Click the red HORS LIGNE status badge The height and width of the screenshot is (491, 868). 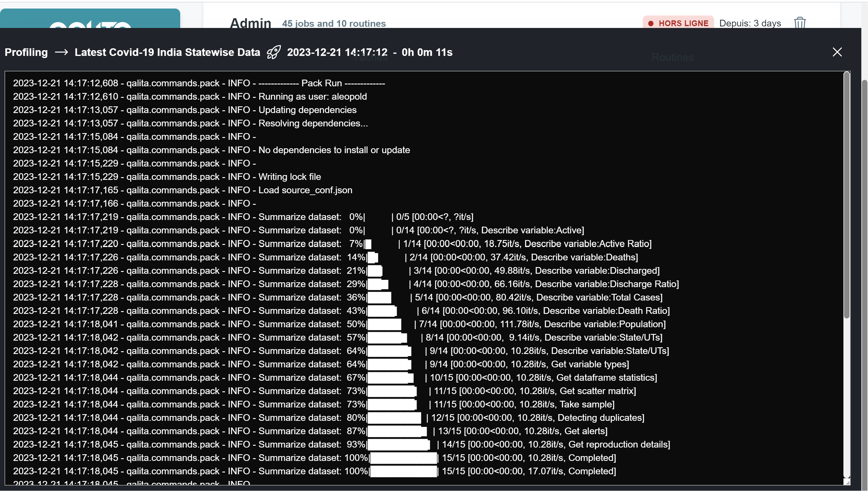click(x=678, y=23)
